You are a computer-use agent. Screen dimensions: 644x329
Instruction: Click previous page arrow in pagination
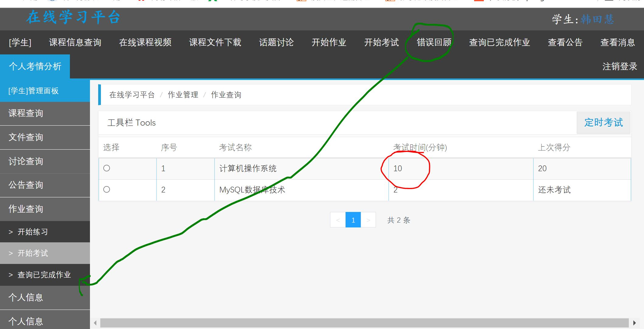(x=338, y=220)
